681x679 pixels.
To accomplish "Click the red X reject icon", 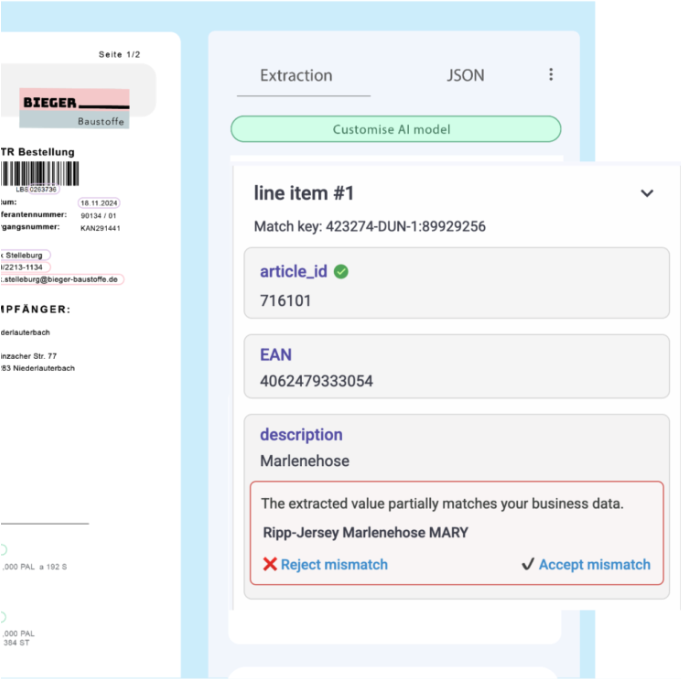I will pyautogui.click(x=269, y=565).
